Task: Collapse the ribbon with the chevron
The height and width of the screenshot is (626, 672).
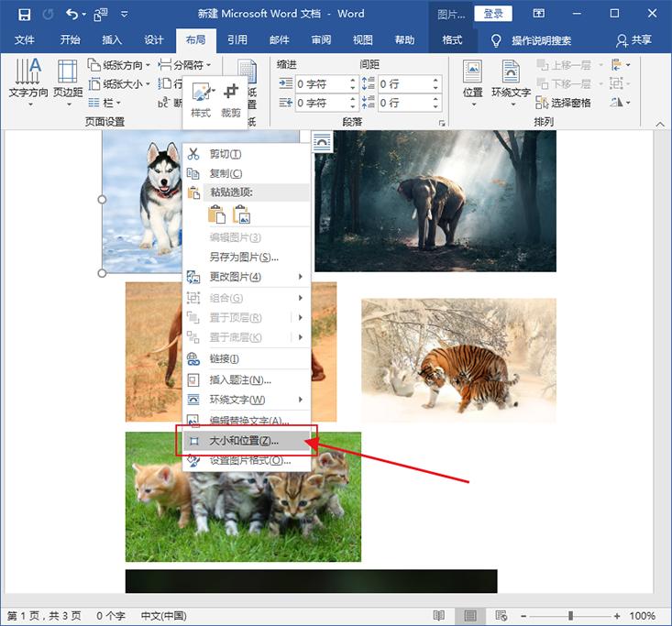Action: click(660, 124)
